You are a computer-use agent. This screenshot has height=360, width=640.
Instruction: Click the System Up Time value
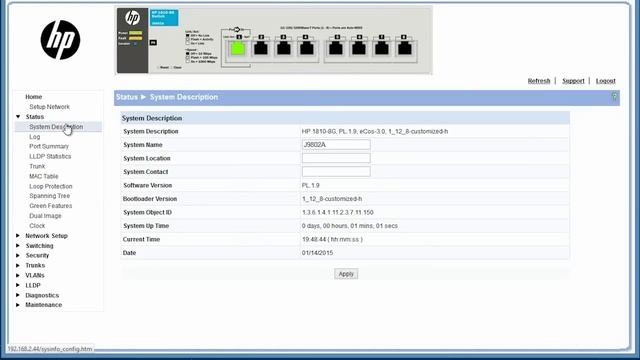[x=350, y=226]
